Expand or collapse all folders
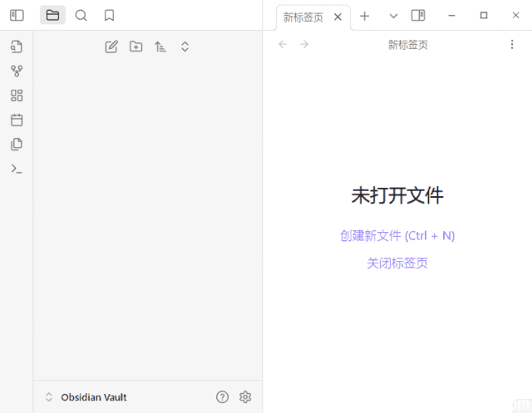The height and width of the screenshot is (413, 532). tap(185, 47)
